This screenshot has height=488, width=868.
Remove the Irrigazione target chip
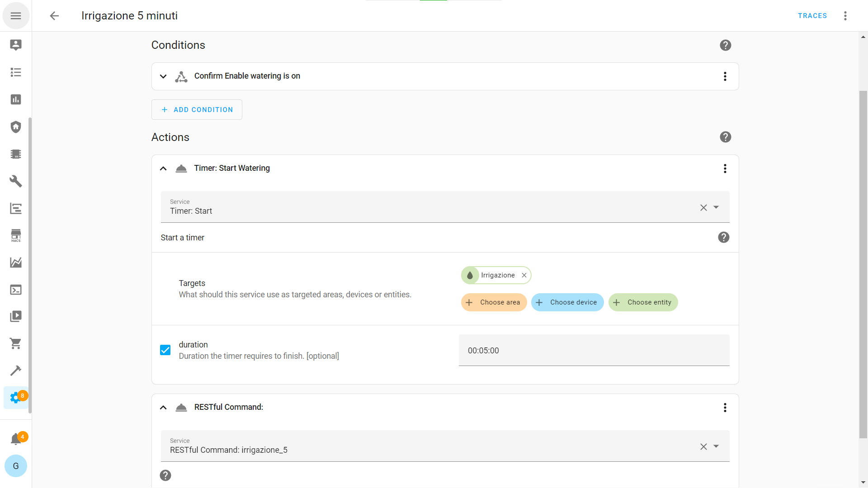point(524,275)
